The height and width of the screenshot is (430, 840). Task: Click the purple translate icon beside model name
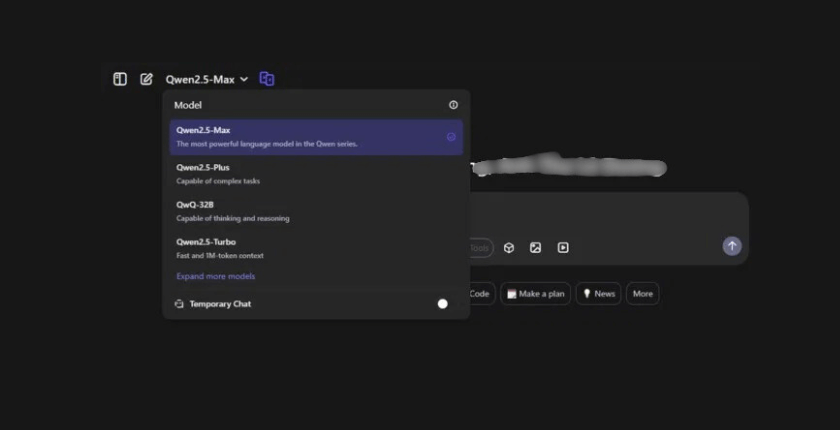tap(267, 79)
